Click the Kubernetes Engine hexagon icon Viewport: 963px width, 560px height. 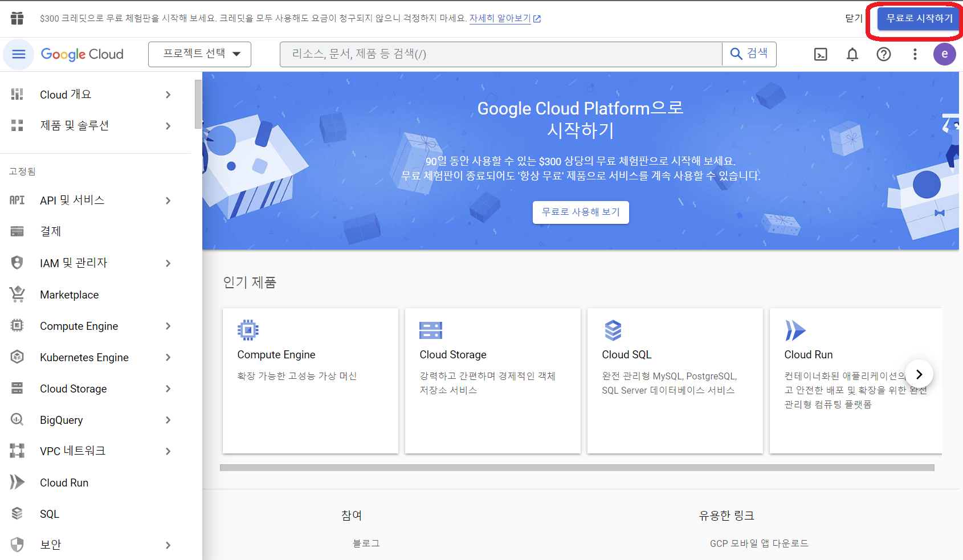click(x=17, y=357)
